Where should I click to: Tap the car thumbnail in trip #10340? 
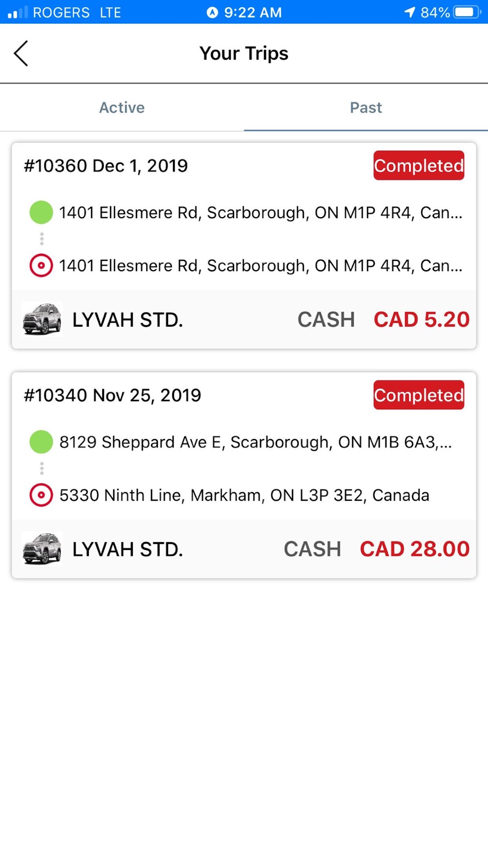coord(42,549)
